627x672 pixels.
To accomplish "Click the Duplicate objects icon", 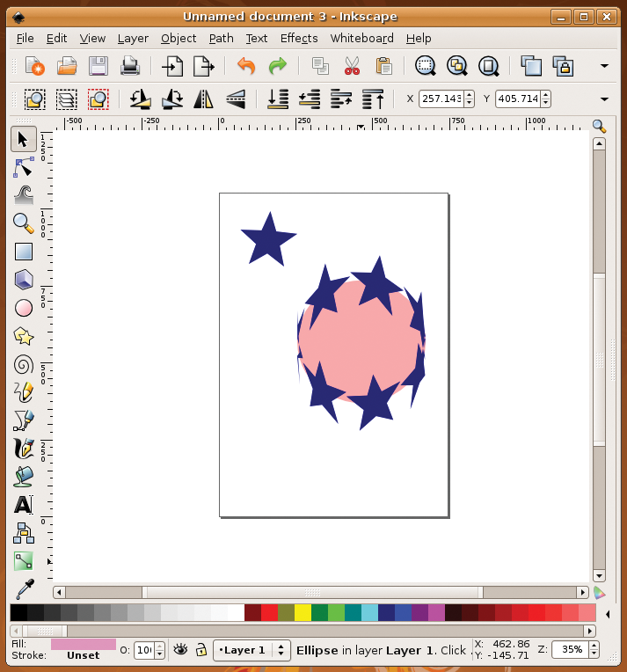I will click(x=531, y=66).
